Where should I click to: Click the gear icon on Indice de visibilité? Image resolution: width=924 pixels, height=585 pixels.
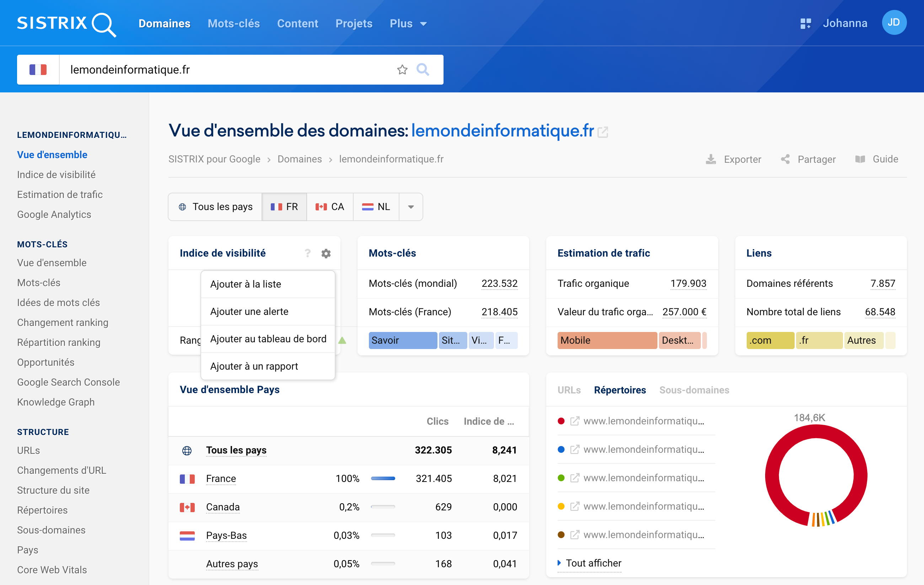click(x=326, y=253)
